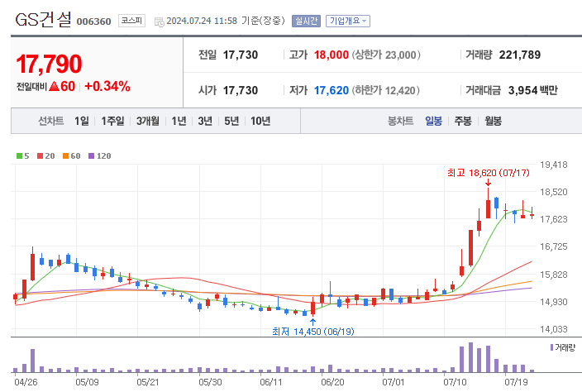The height and width of the screenshot is (392, 582).
Task: Click the 실시간 real-time button
Action: 306,21
